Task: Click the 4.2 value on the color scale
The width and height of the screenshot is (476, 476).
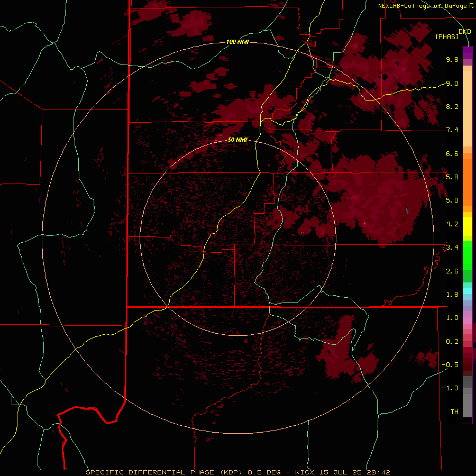Action: tap(452, 224)
